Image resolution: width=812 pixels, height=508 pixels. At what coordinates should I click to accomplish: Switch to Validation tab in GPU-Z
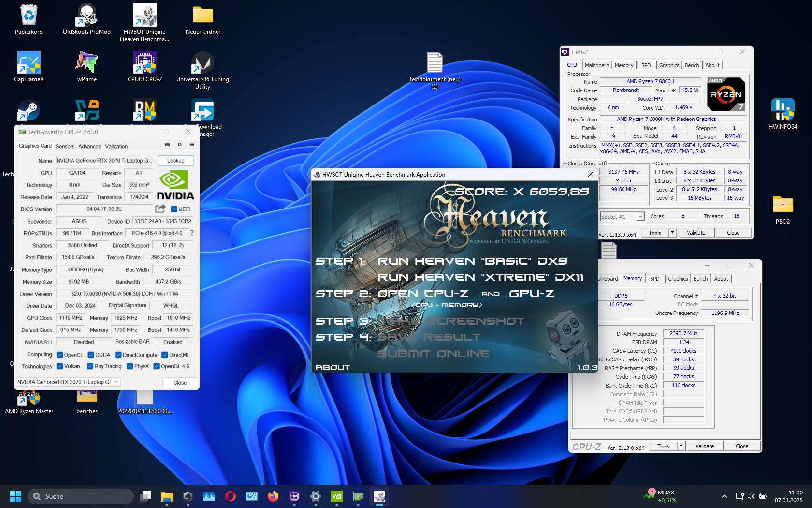[116, 146]
